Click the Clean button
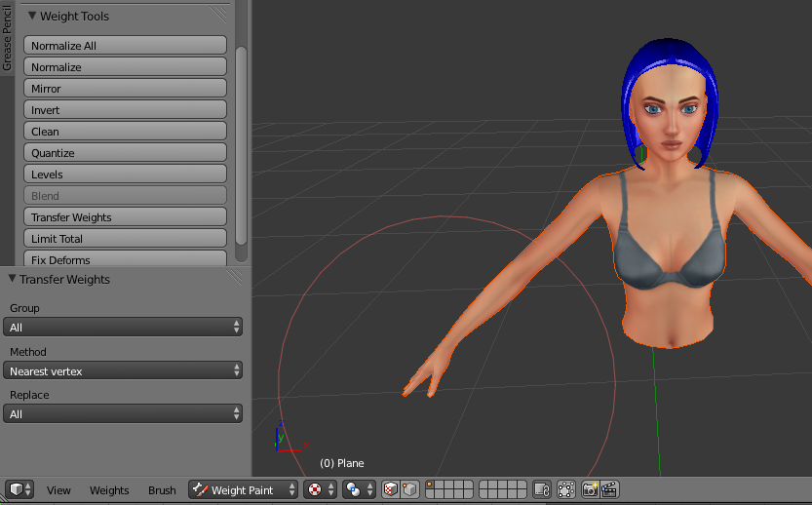The image size is (812, 505). click(x=125, y=132)
